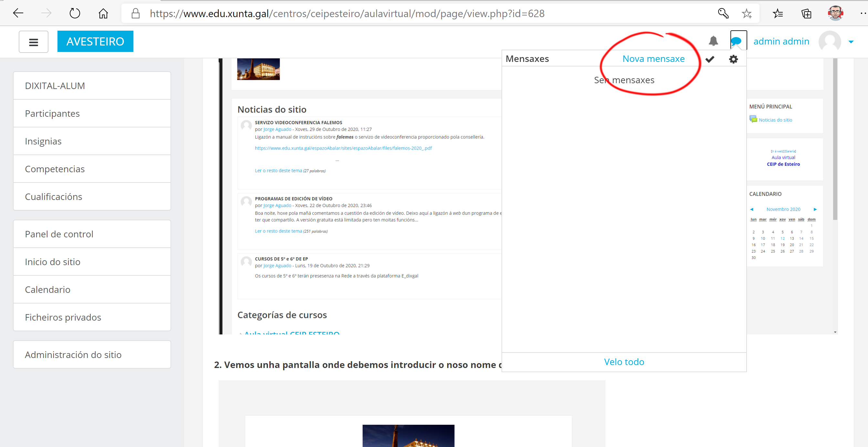Viewport: 868px width, 447px height.
Task: Click browser refresh icon
Action: click(75, 14)
